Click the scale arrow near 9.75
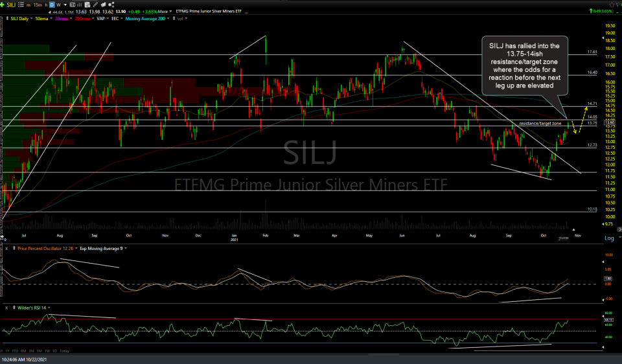The image size is (622, 364). [x=603, y=224]
